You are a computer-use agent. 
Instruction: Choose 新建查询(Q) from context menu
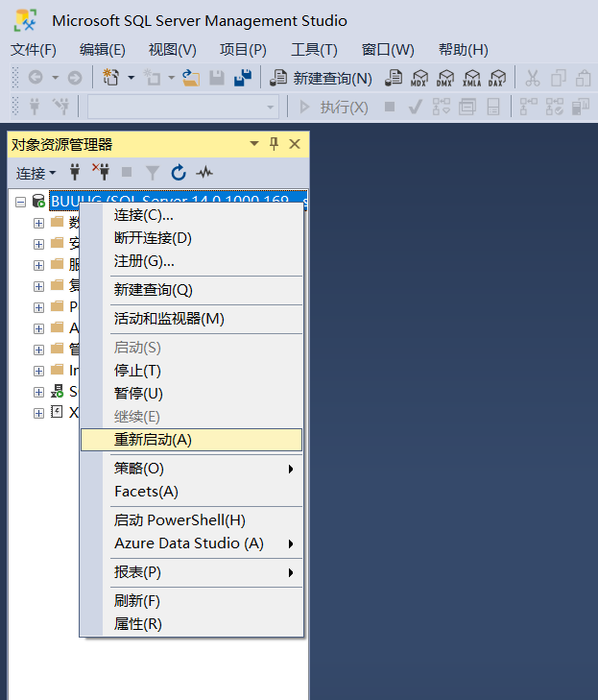191,290
